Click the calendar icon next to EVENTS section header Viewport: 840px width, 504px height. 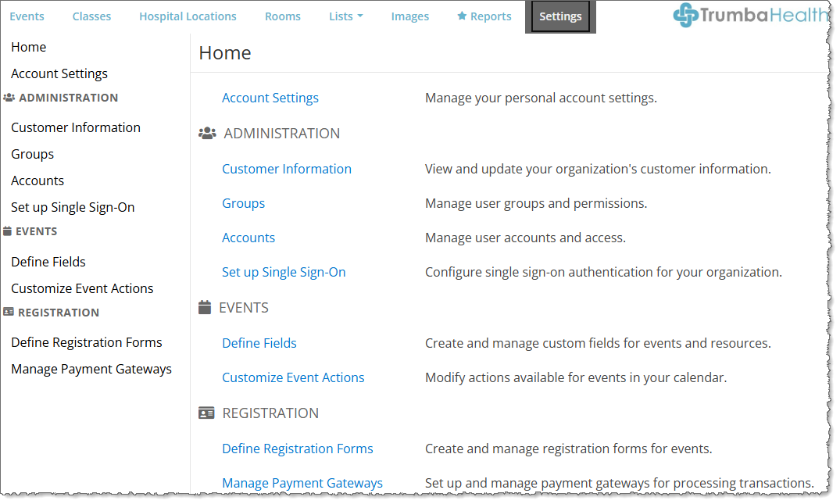click(206, 307)
